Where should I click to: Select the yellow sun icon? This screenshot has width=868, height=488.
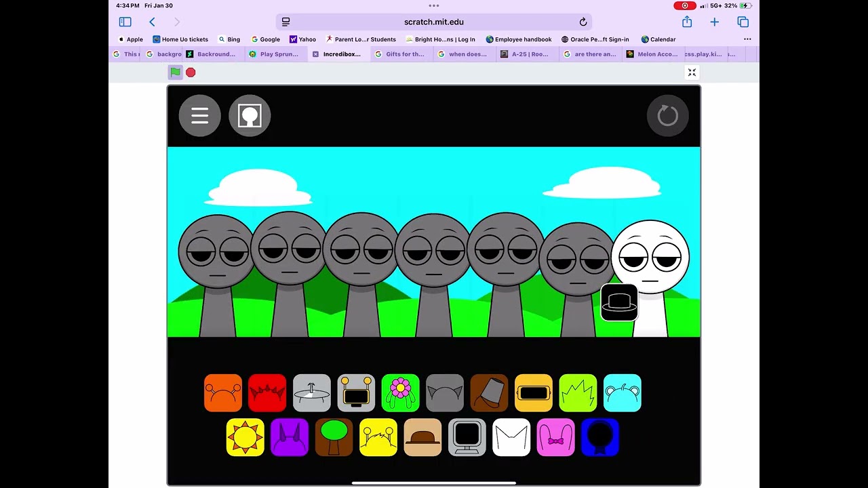[x=245, y=437]
